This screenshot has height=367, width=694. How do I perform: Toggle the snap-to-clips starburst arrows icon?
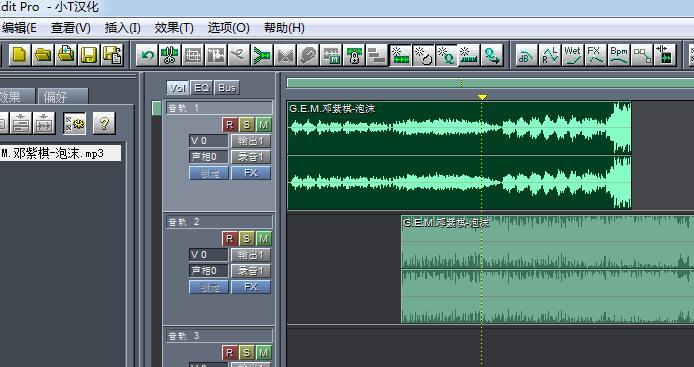click(x=400, y=55)
